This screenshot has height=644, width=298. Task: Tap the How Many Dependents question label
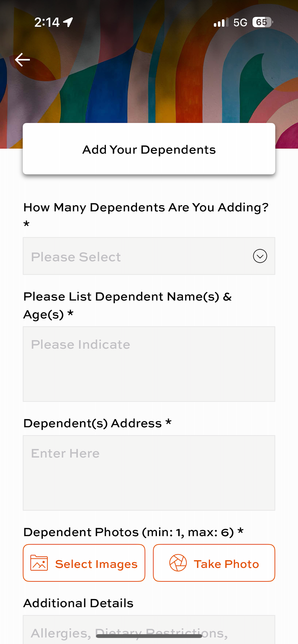(x=146, y=214)
